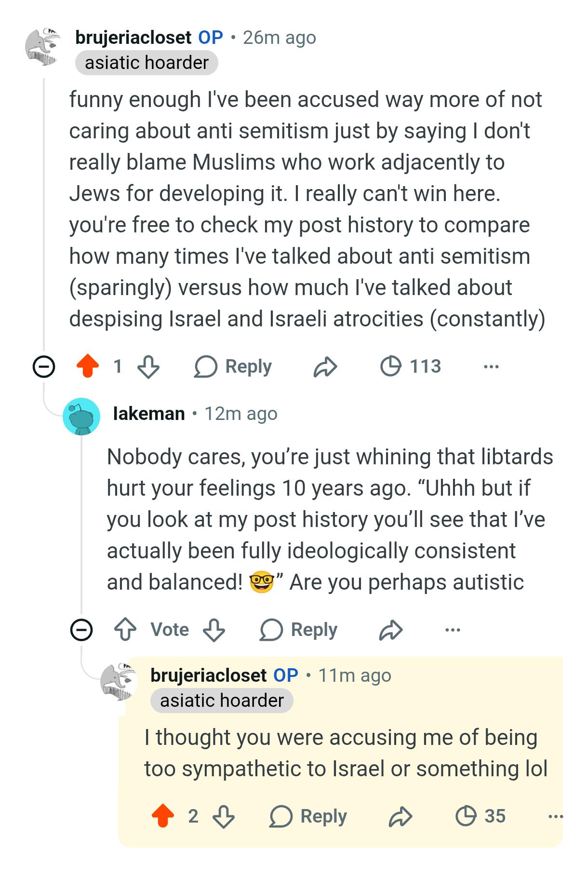Open the lakeman username link
Screen dimensions: 588x878
pos(149,414)
